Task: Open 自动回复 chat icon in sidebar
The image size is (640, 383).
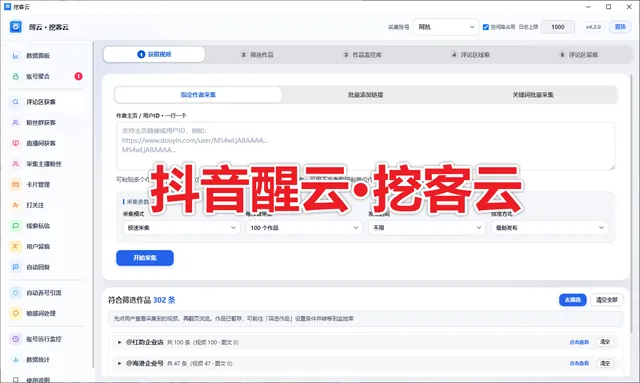Action: pyautogui.click(x=16, y=267)
